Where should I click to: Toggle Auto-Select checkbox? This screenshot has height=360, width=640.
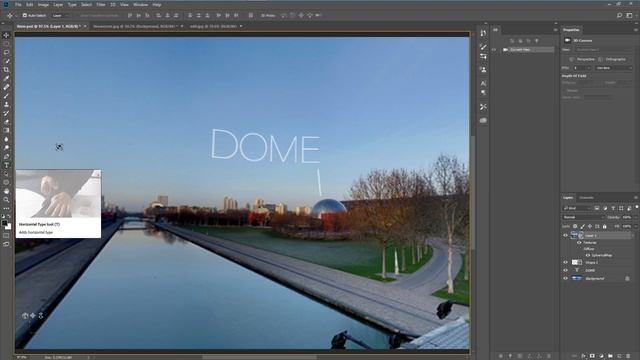tap(24, 16)
